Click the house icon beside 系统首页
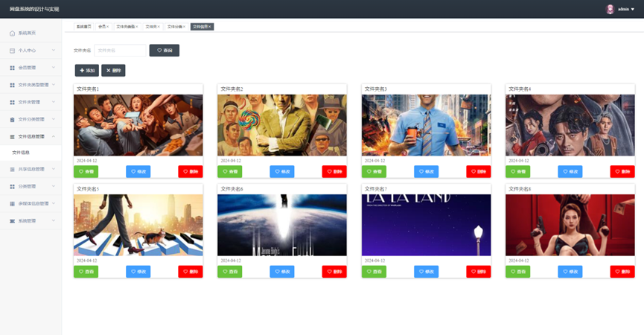Screen dimensions: 644x335 13,33
